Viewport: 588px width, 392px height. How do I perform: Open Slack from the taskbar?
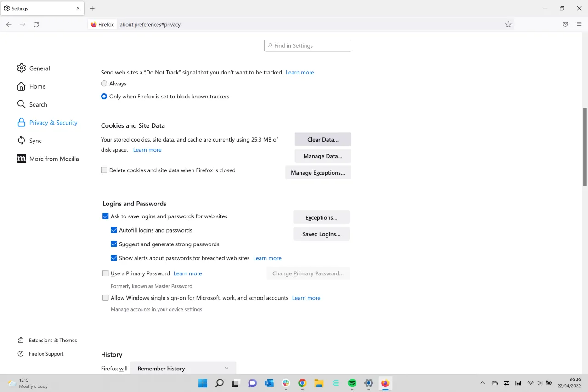[286, 383]
